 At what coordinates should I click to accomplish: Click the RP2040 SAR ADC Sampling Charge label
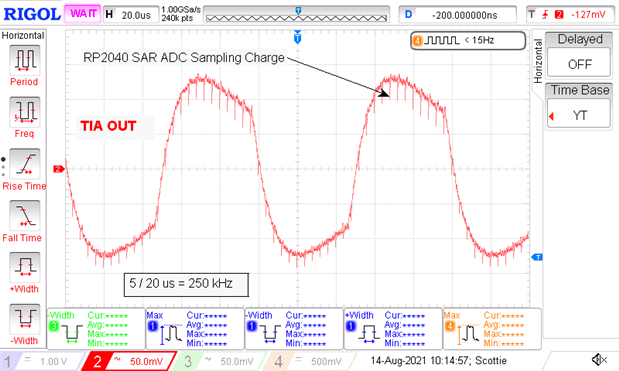click(x=184, y=58)
